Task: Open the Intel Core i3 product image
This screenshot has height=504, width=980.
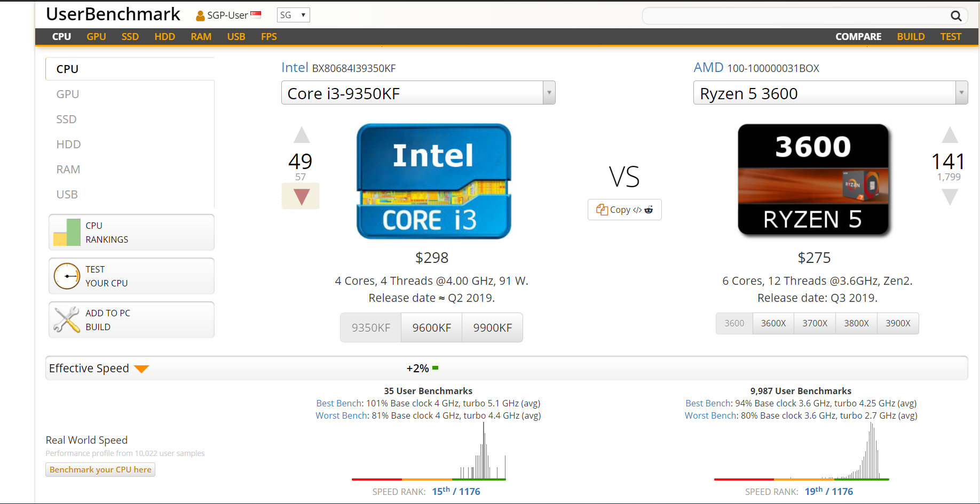Action: point(433,181)
